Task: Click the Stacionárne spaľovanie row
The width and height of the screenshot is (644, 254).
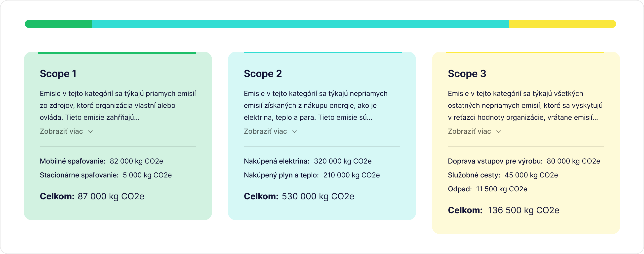Action: click(106, 175)
